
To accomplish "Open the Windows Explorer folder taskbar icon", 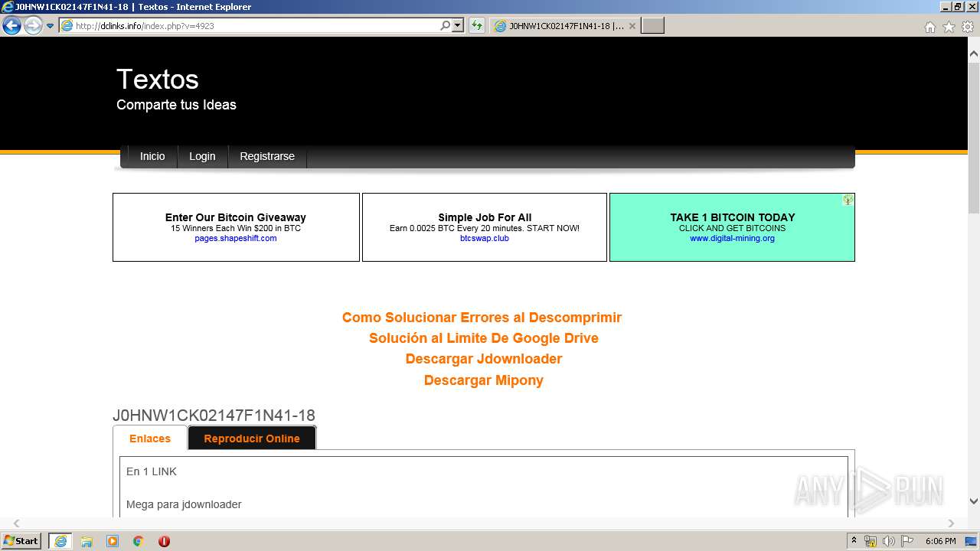I will 87,541.
